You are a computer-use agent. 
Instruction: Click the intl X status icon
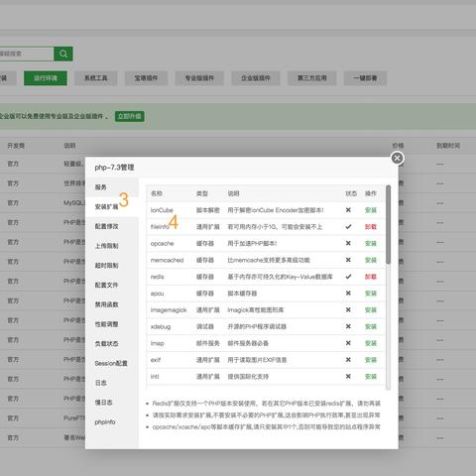(x=348, y=376)
